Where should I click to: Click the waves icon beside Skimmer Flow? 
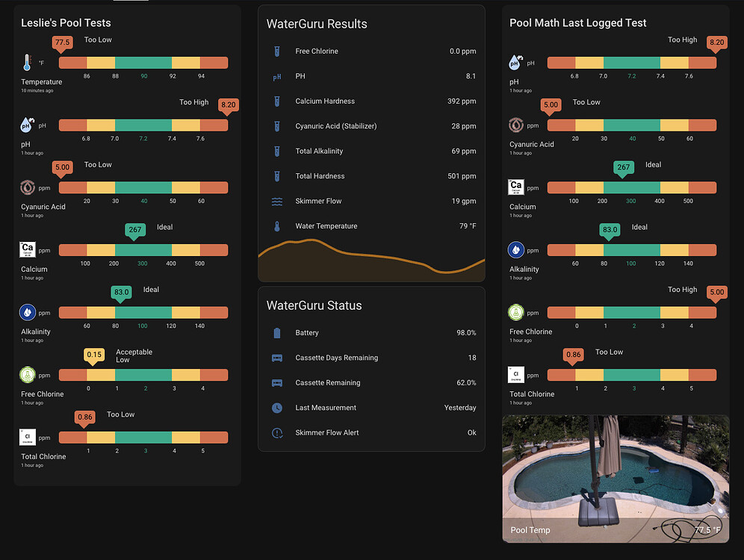277,201
